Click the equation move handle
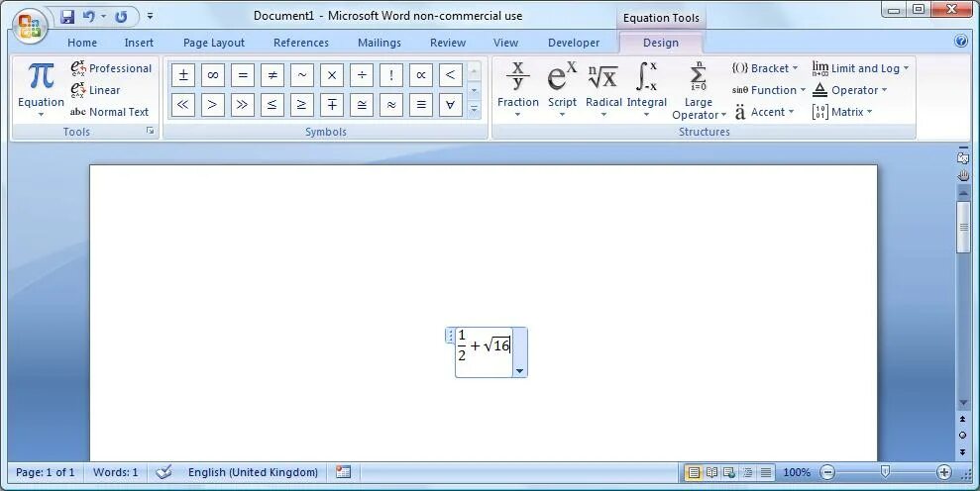Screen dimensions: 980x491 point(450,337)
